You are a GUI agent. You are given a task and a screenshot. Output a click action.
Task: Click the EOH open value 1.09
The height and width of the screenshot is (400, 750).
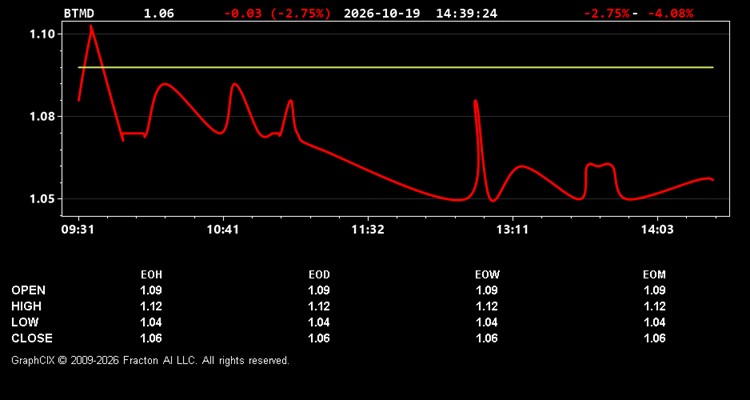tap(151, 290)
